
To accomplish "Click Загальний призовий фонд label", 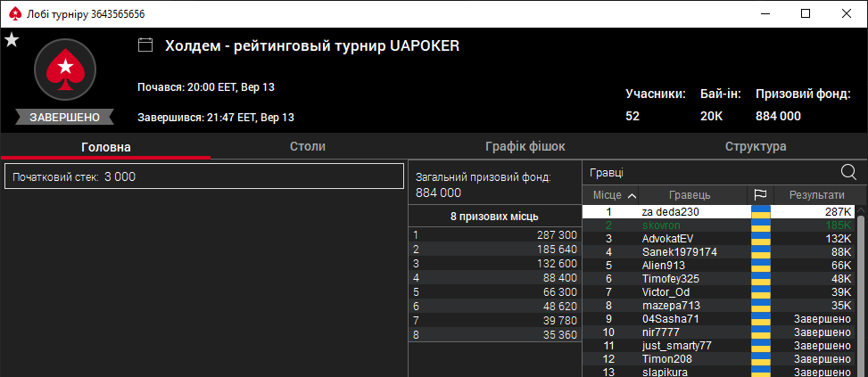I will [x=484, y=176].
